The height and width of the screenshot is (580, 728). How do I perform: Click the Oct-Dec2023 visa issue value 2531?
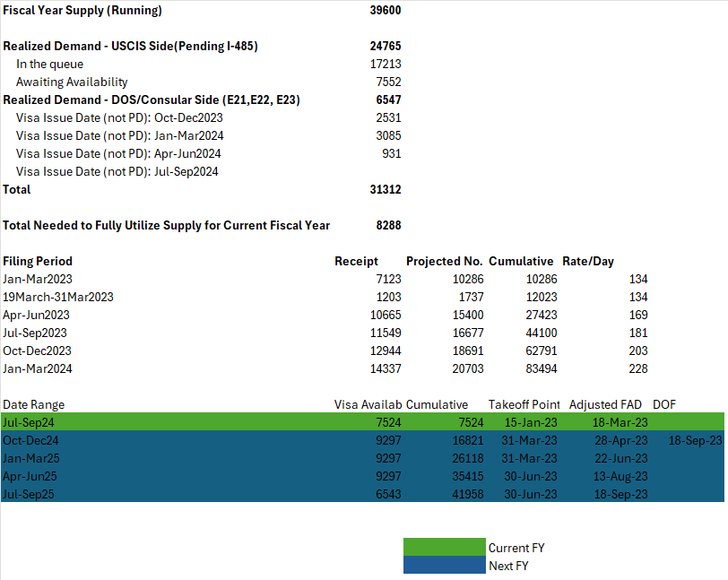point(388,118)
